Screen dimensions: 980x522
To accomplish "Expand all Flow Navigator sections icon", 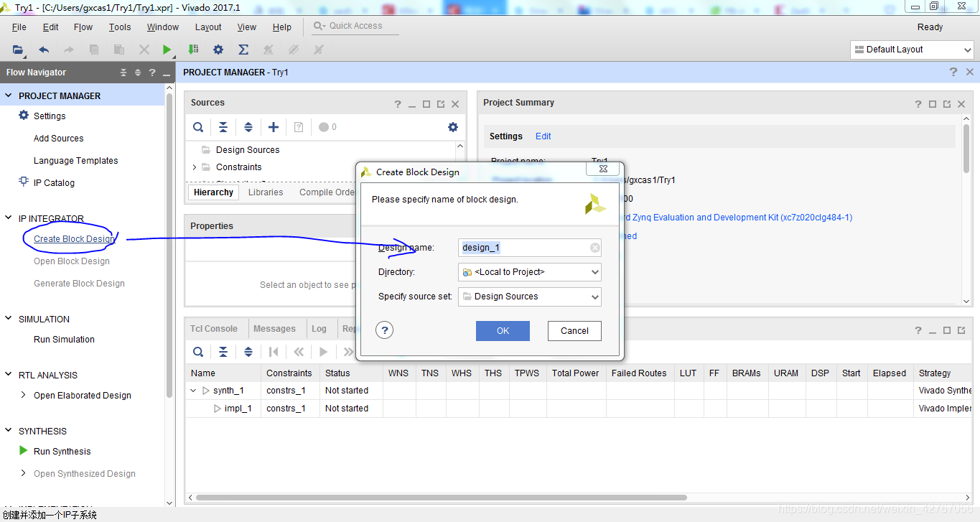I will coord(138,73).
